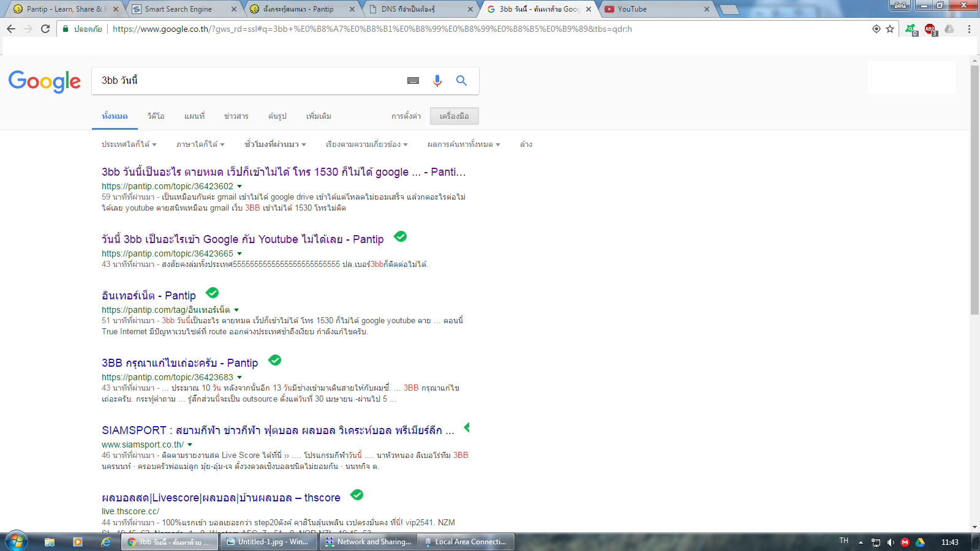Click the location target icon in address bar
This screenshot has height=551, width=980.
pyautogui.click(x=876, y=29)
